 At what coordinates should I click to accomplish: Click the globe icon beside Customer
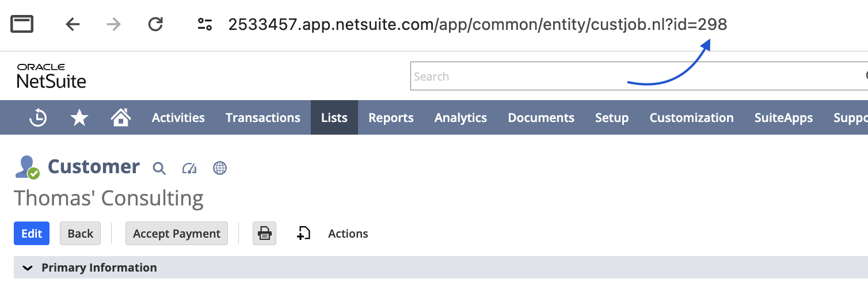point(220,168)
